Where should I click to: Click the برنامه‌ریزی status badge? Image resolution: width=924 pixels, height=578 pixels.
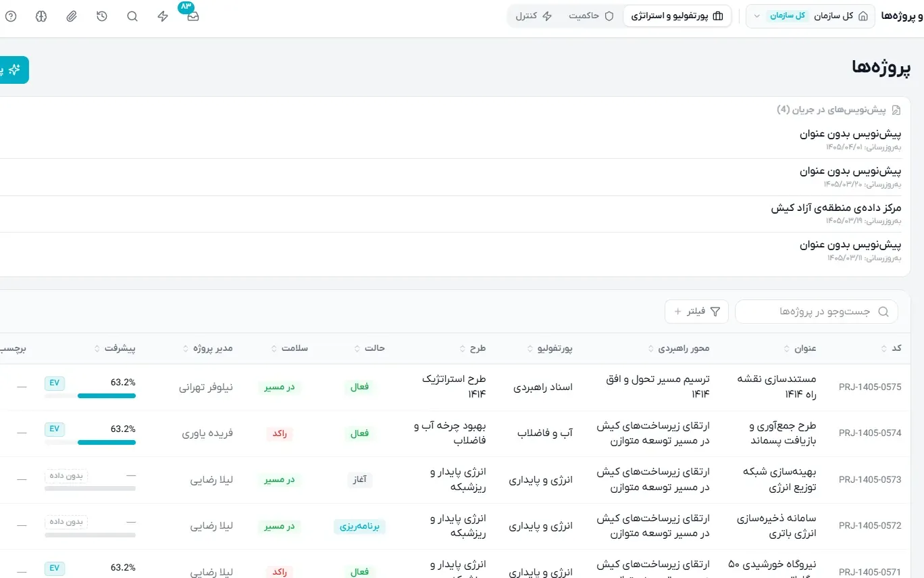359,526
